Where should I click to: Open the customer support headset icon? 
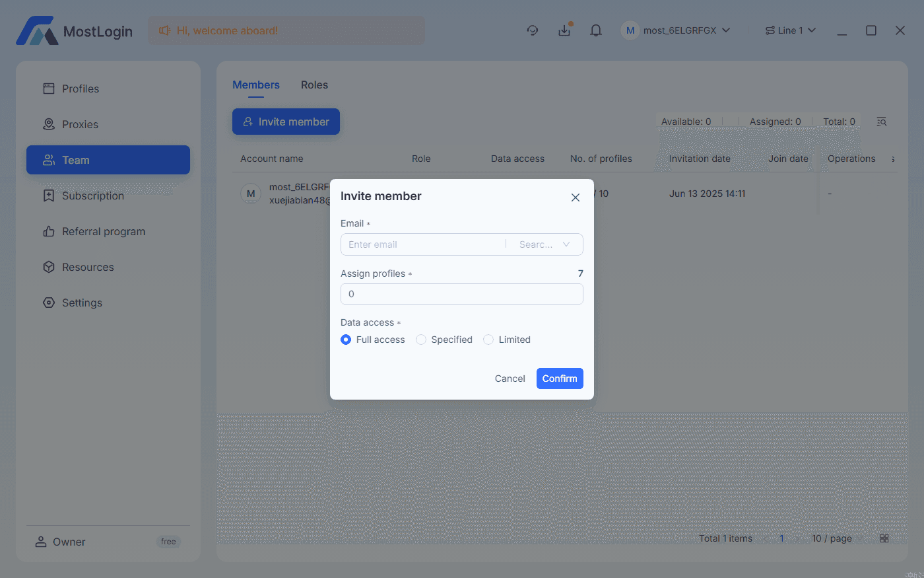pyautogui.click(x=533, y=30)
